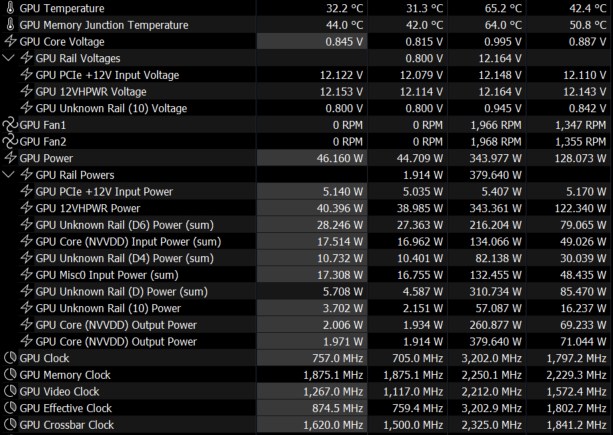Viewport: 613px width, 435px height.
Task: Click the GPU Fan2 fan icon
Action: pyautogui.click(x=10, y=141)
